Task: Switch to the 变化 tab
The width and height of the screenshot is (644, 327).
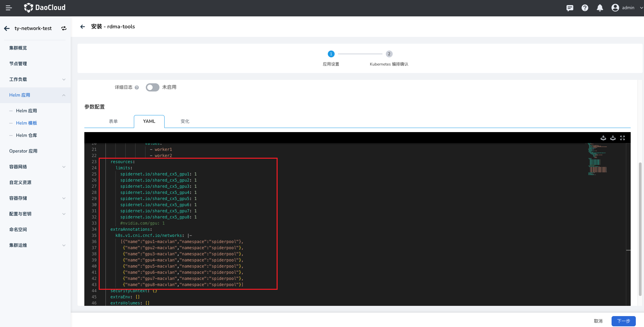Action: click(x=185, y=121)
